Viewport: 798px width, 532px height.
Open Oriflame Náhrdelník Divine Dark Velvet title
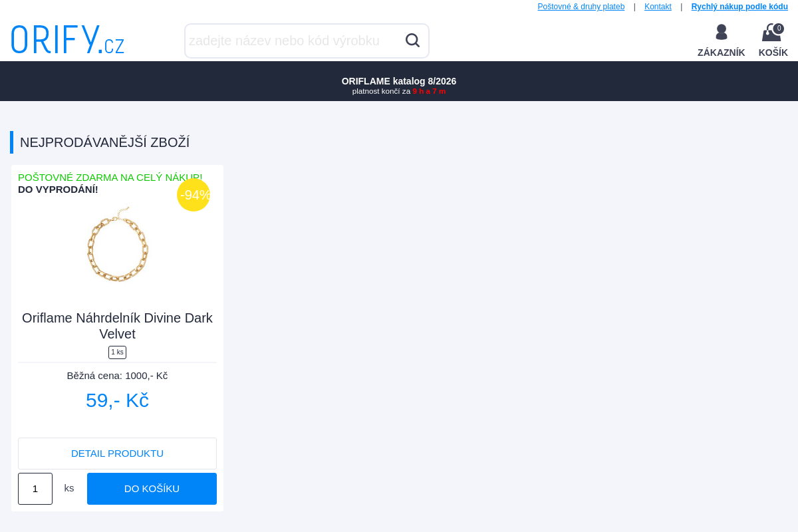click(x=117, y=326)
